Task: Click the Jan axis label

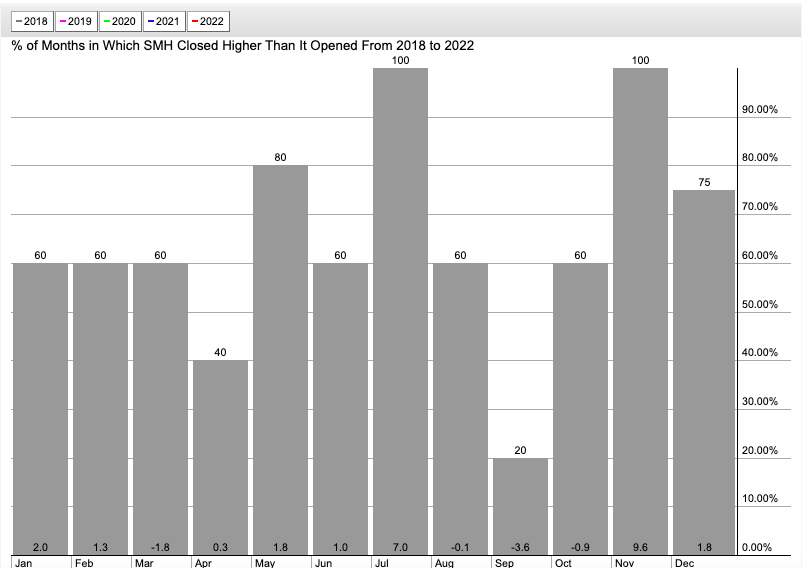Action: coord(24,563)
